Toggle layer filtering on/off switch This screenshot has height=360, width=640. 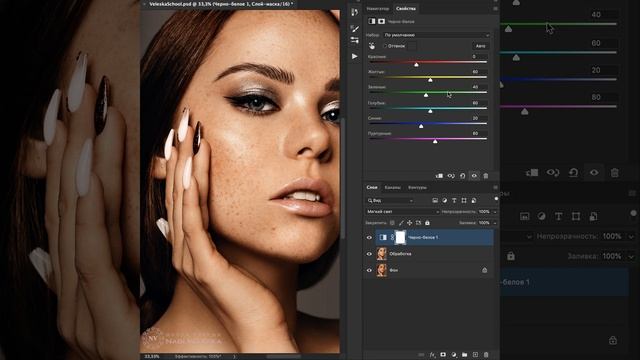[x=496, y=199]
